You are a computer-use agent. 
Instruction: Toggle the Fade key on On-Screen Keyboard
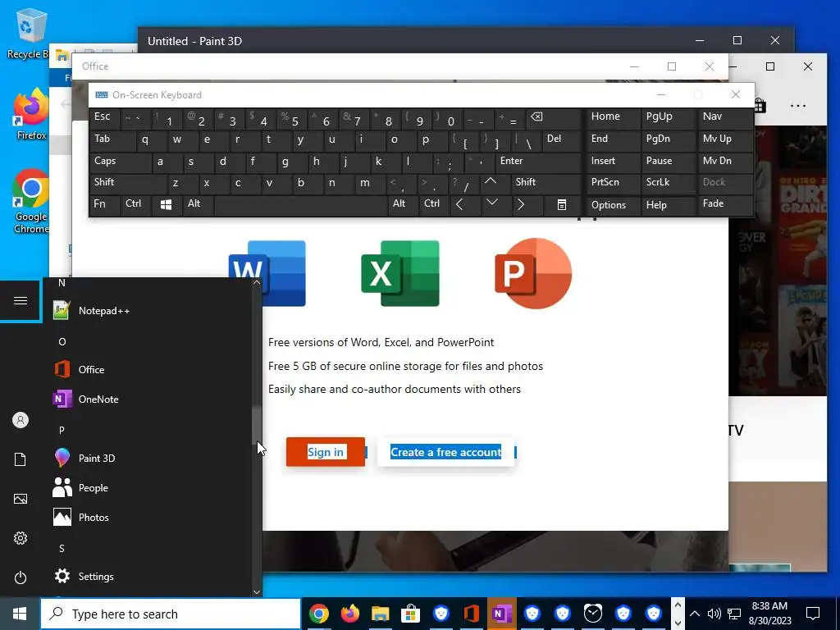point(725,204)
